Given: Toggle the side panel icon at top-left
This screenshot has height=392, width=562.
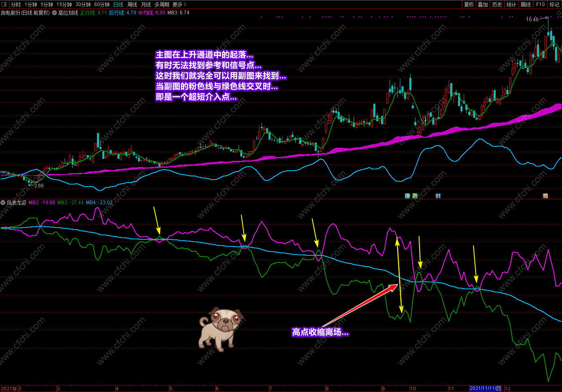Looking at the screenshot, I should click(x=5, y=5).
